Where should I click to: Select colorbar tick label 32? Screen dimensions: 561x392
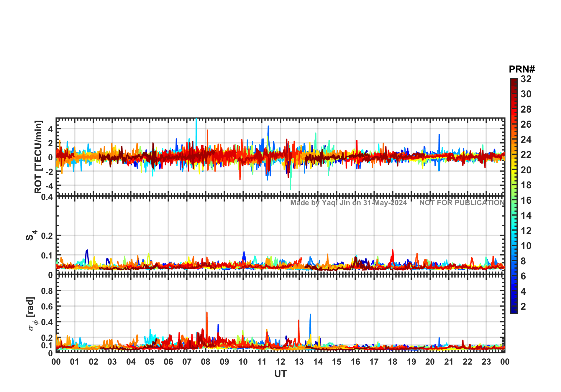pos(526,79)
